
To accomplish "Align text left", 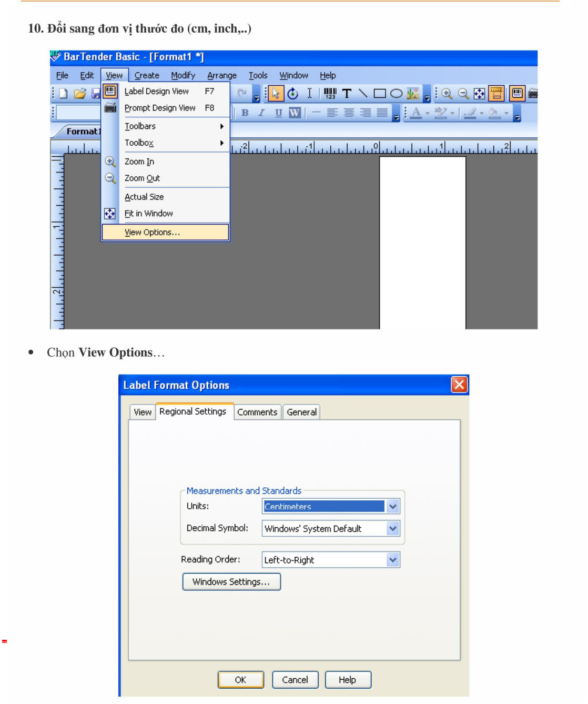I will 332,113.
